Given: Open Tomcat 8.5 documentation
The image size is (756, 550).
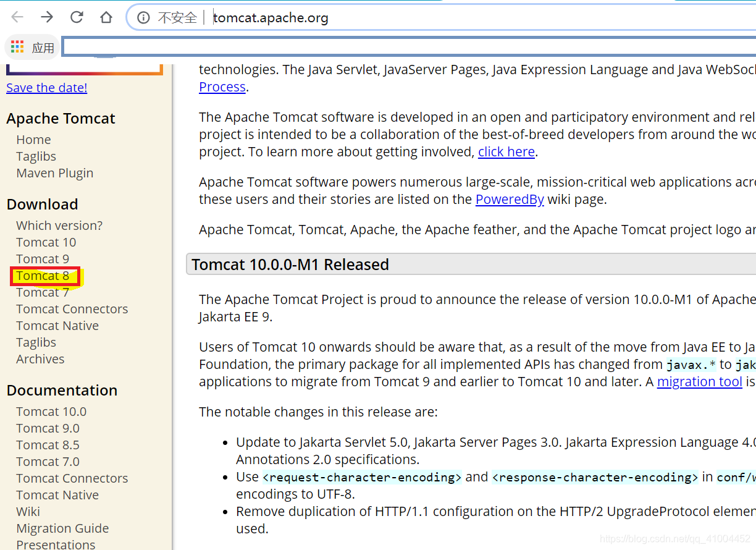Looking at the screenshot, I should tap(48, 445).
